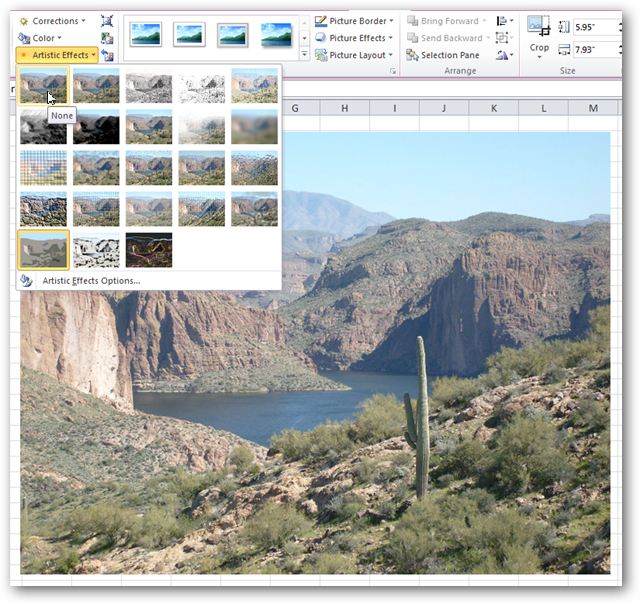
Task: Apply the Glow Diffused effect thumbnail
Action: coord(202,127)
